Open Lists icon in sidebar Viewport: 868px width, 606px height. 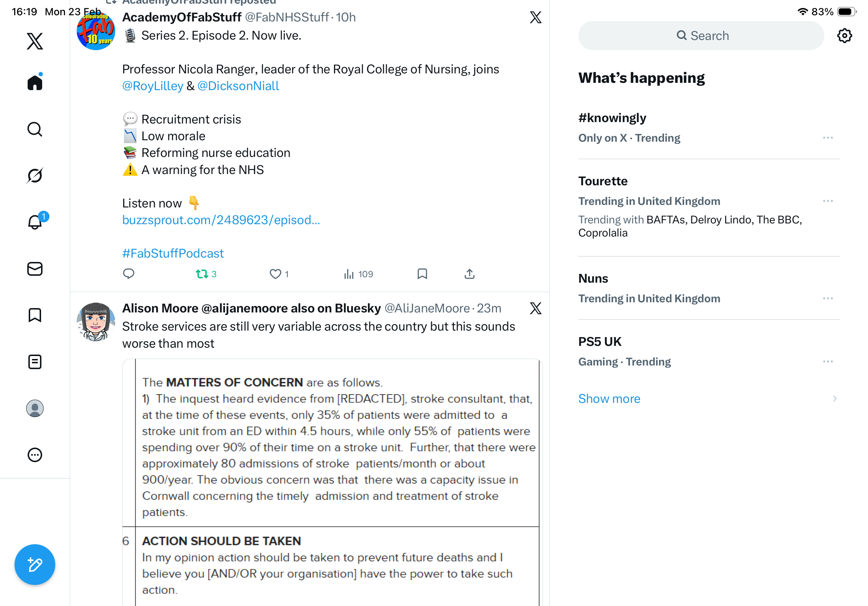[x=35, y=361]
